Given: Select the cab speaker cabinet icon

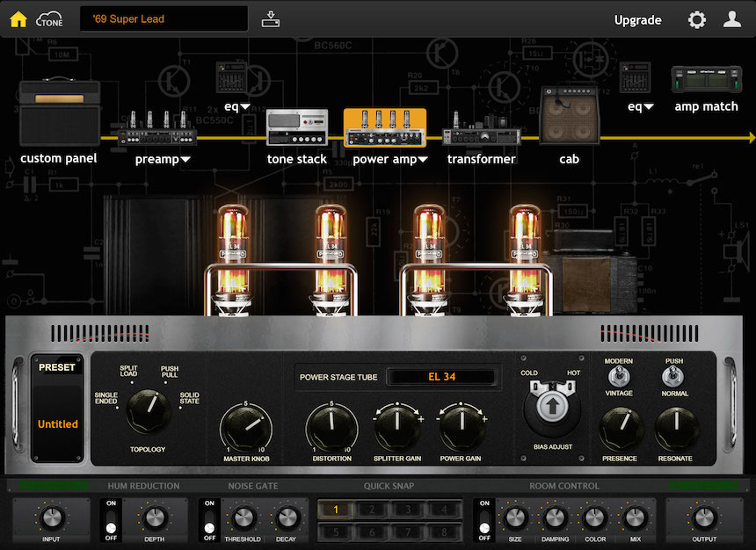Looking at the screenshot, I should [x=570, y=115].
